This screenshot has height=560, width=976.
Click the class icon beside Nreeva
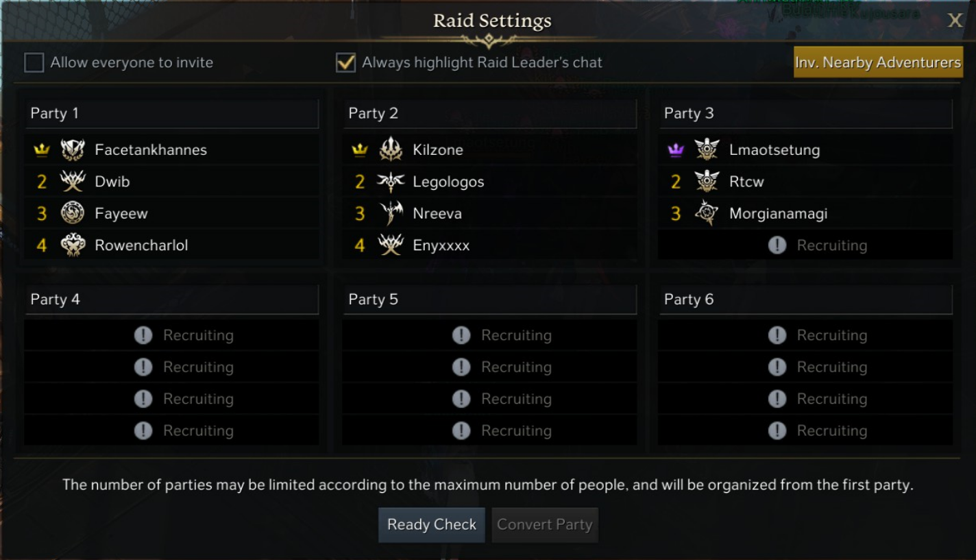tap(391, 213)
